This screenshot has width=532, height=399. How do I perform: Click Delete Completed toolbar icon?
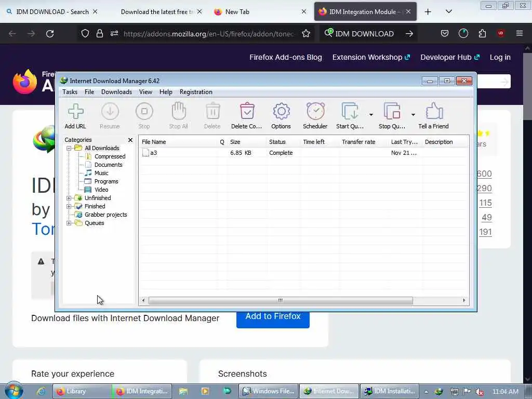tap(247, 116)
